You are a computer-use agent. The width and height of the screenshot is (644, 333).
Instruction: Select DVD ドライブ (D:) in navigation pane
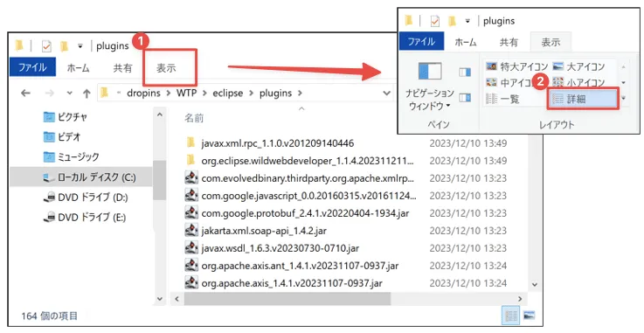(x=86, y=197)
